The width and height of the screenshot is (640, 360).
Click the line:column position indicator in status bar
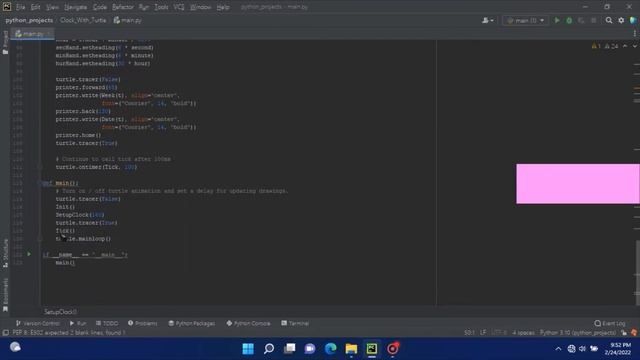coord(469,333)
